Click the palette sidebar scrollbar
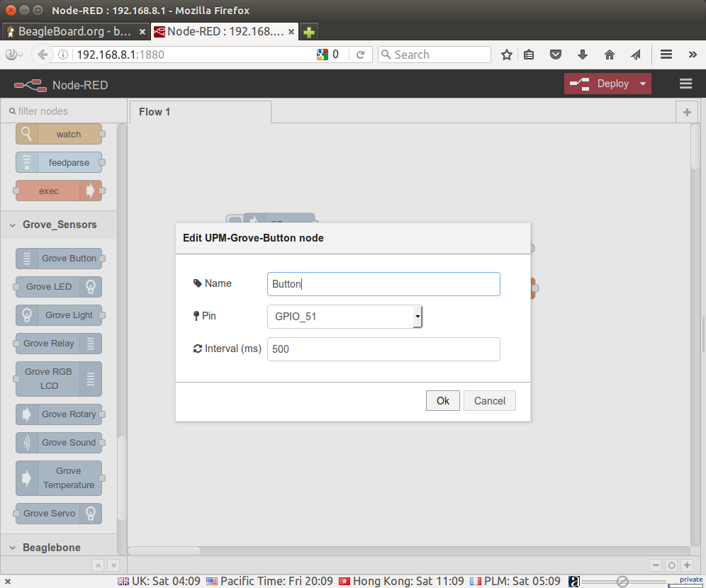 pyautogui.click(x=121, y=477)
